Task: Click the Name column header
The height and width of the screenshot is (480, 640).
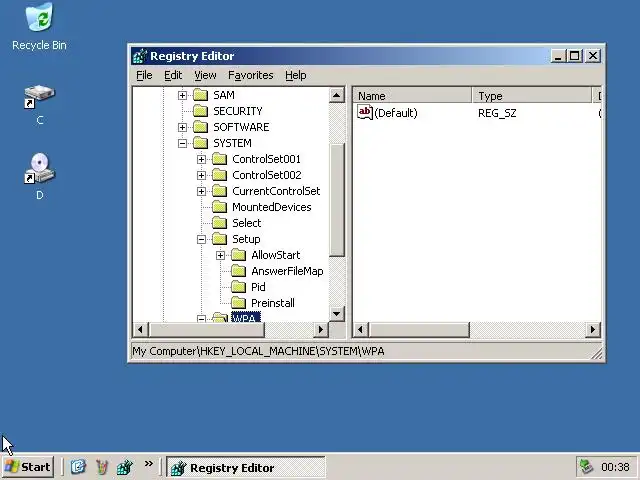Action: (412, 96)
